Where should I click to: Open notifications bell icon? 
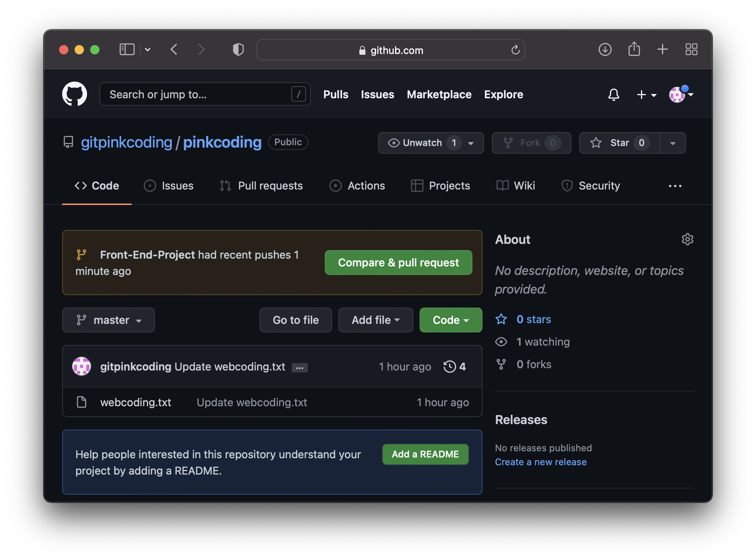[613, 94]
